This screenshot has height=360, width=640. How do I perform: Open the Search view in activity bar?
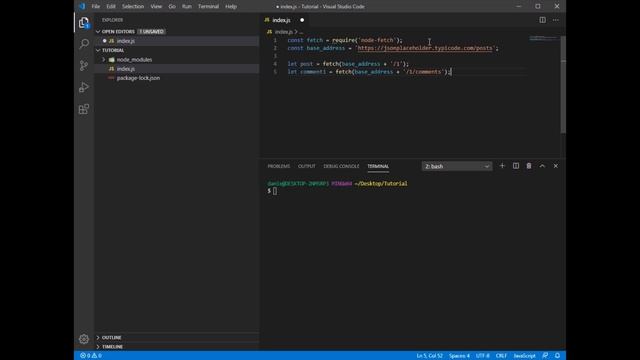click(84, 44)
